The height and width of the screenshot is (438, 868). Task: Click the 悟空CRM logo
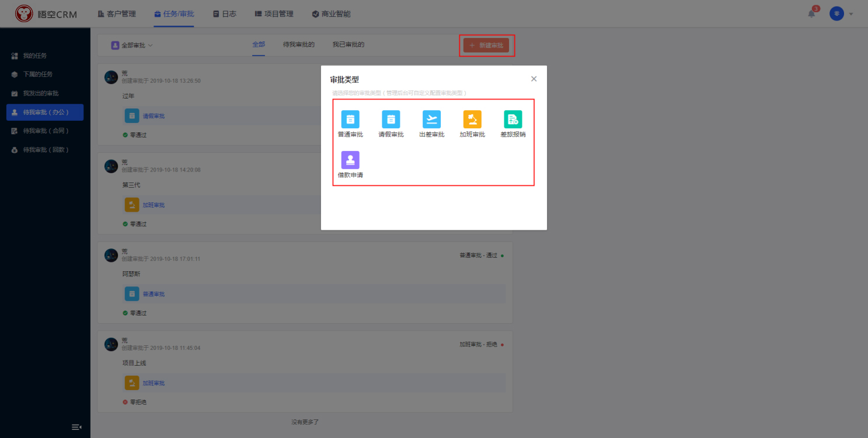[46, 14]
